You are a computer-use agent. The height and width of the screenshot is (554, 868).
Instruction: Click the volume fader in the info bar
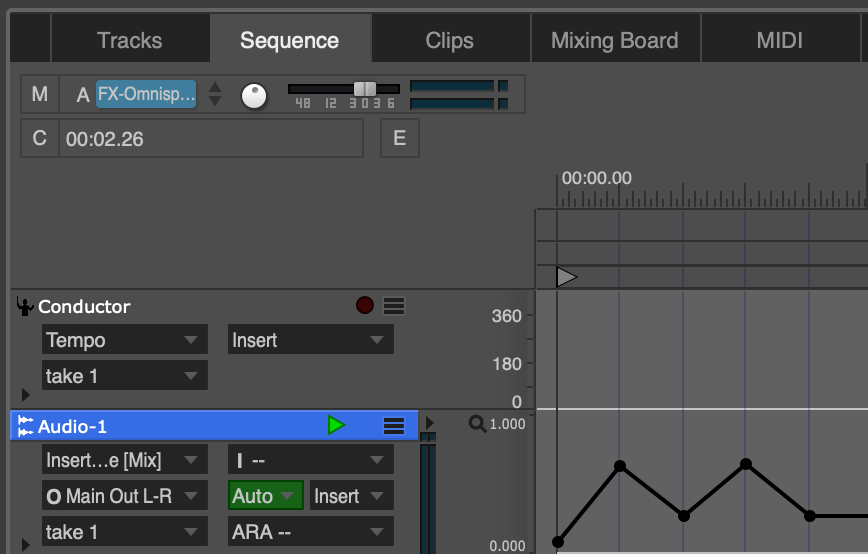365,89
